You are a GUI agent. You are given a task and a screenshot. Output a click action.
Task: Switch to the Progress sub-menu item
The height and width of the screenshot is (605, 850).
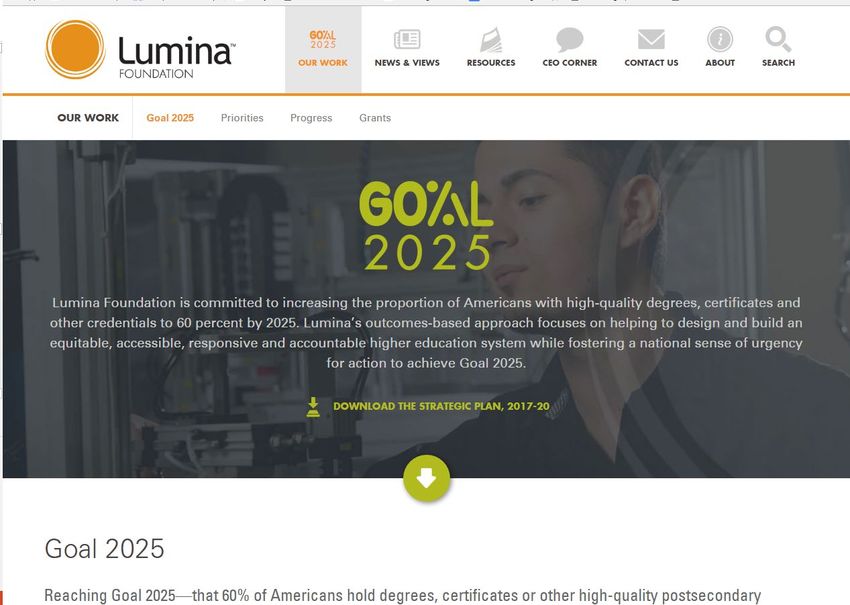pos(311,118)
